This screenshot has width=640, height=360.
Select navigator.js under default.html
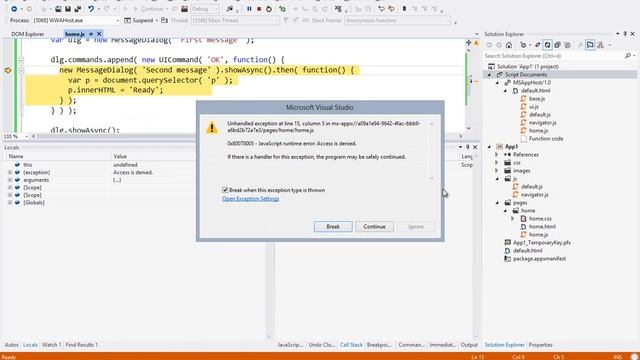(x=542, y=122)
